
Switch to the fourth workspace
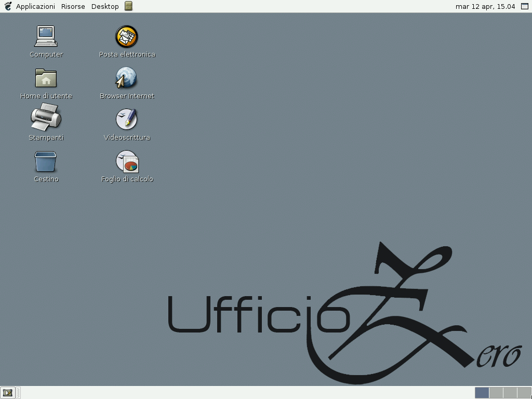(x=524, y=393)
